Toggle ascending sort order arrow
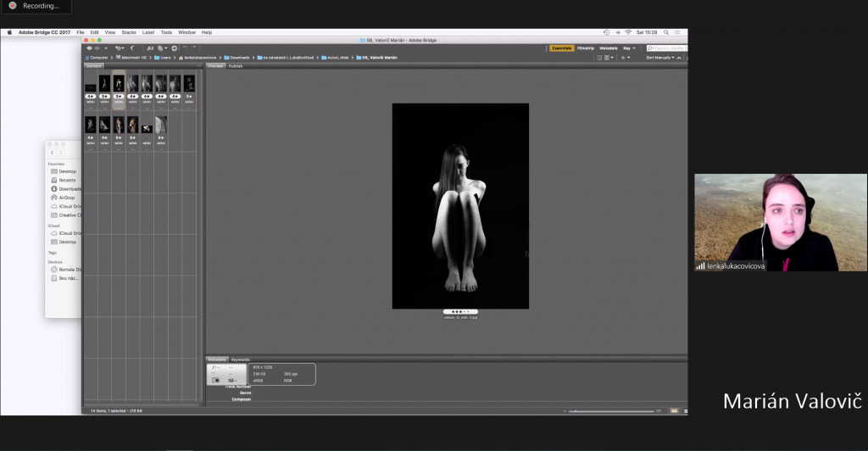 (x=679, y=58)
